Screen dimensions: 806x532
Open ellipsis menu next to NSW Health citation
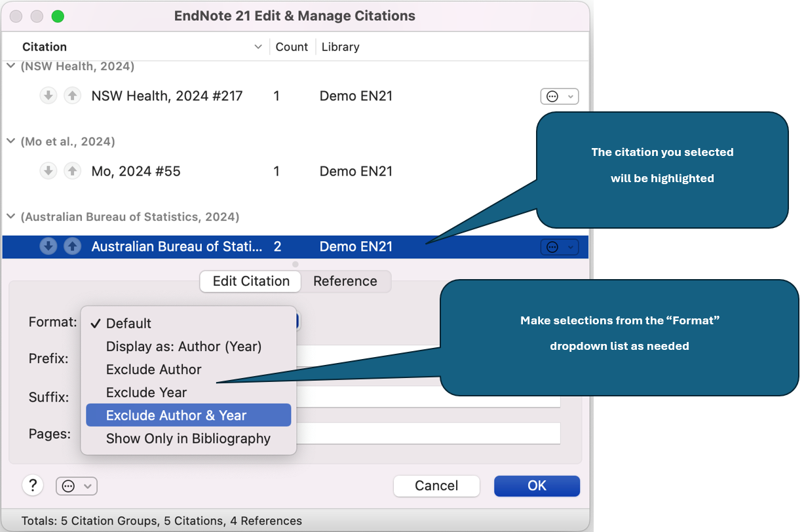coord(560,96)
